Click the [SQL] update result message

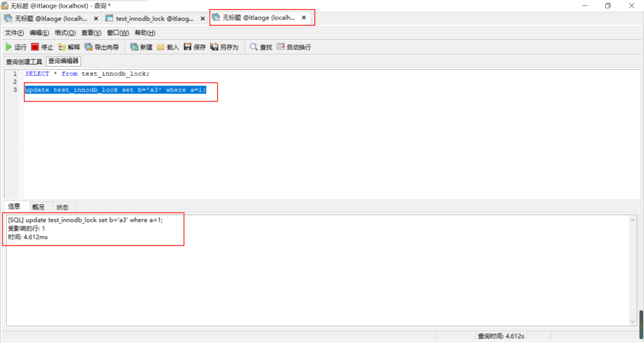[x=85, y=220]
